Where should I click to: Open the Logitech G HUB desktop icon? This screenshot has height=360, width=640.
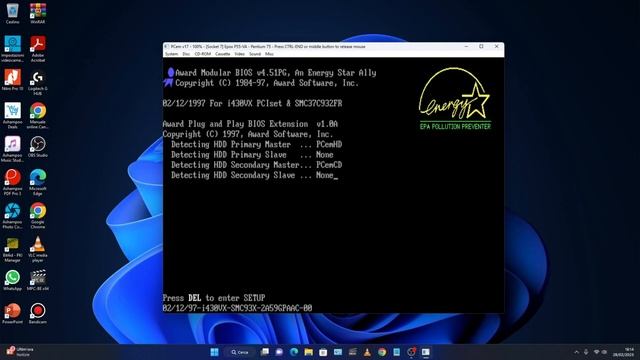38,82
